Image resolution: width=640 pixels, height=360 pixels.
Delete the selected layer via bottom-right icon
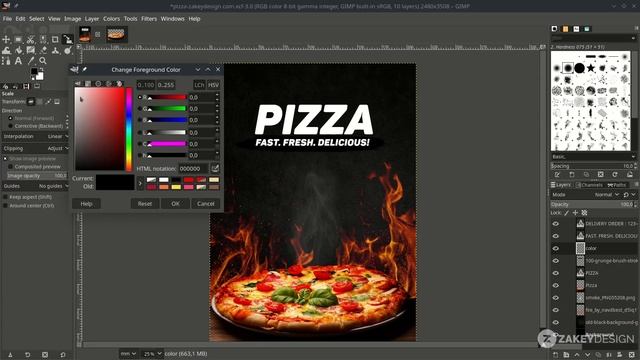tap(631, 355)
